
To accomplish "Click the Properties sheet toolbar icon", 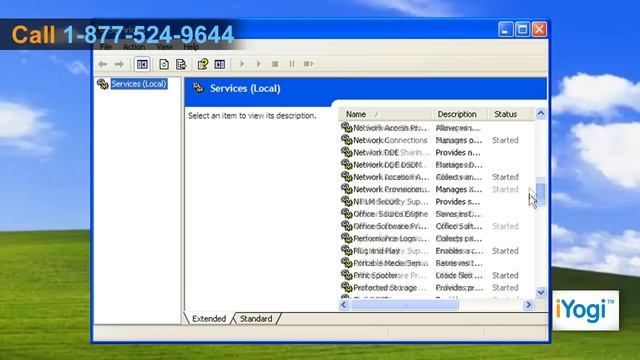I will (164, 64).
